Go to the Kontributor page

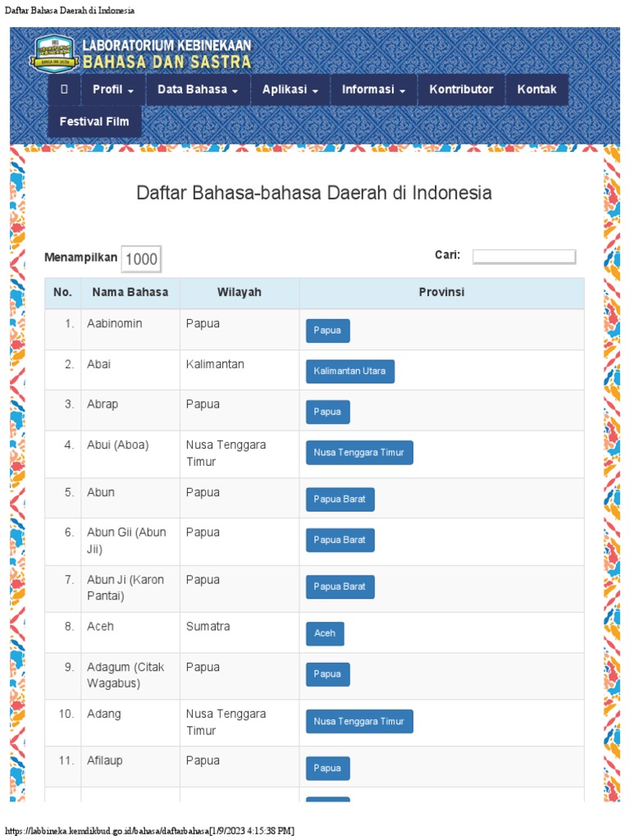(461, 89)
